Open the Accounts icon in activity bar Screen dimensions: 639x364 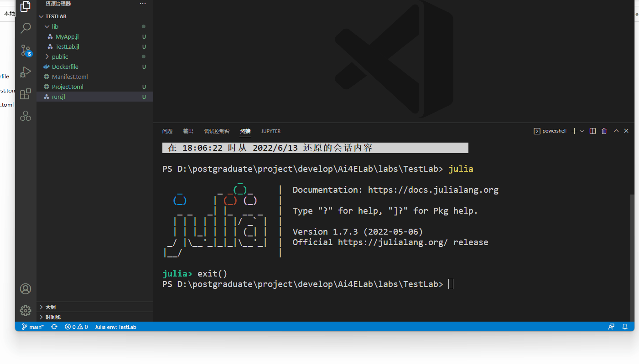click(x=26, y=289)
